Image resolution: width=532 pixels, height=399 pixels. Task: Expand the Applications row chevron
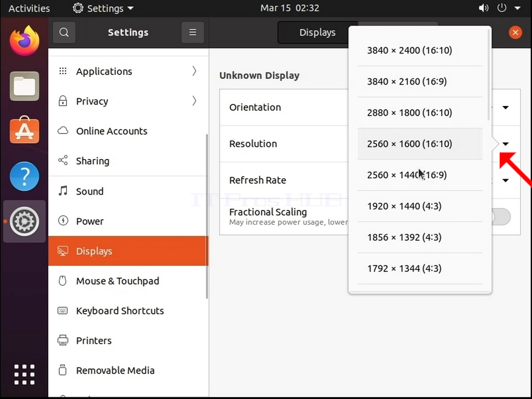tap(194, 71)
